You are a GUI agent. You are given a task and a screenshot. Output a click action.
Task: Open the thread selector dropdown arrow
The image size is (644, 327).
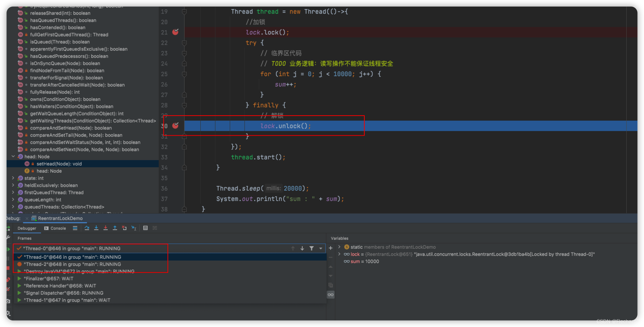321,248
